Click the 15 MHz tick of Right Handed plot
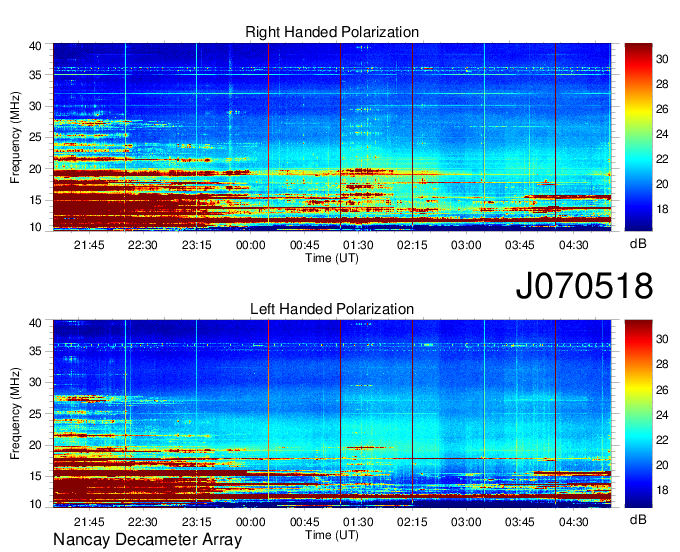The width and height of the screenshot is (680, 552). 35,200
